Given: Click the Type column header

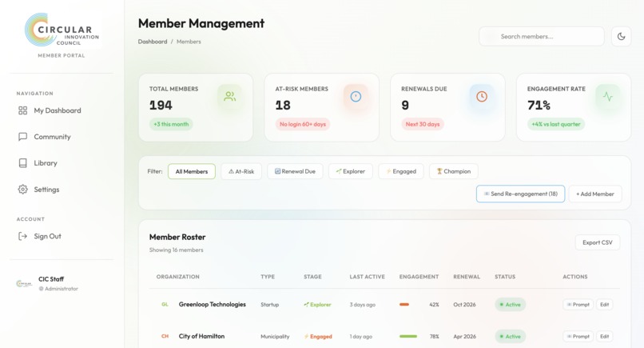Looking at the screenshot, I should [x=268, y=277].
